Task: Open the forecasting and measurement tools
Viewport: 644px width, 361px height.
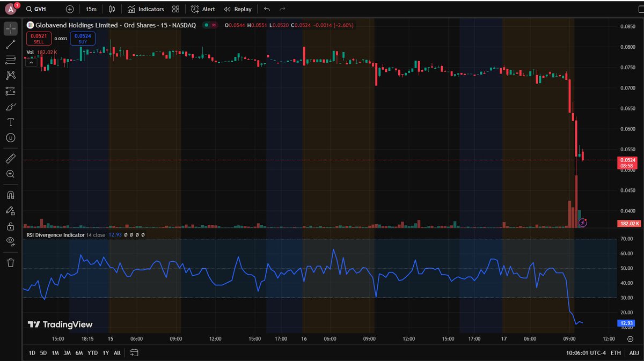Action: tap(11, 91)
